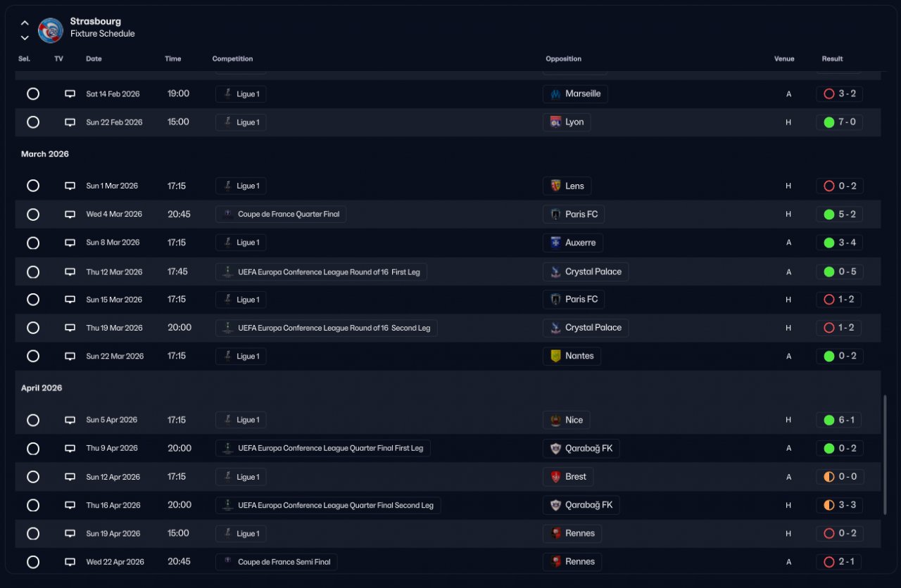Viewport: 901px width, 588px height.
Task: Click the TV icon for the Lens match
Action: [x=70, y=186]
